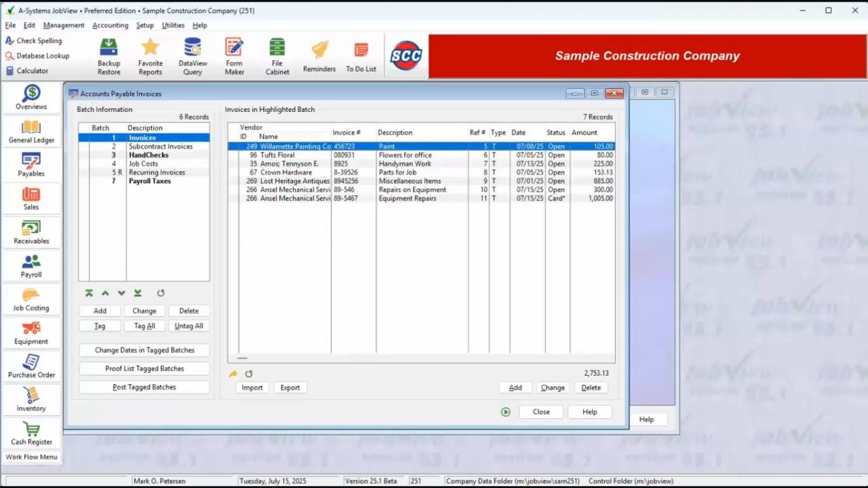Go to the Payables module
The height and width of the screenshot is (488, 868).
coord(31,165)
